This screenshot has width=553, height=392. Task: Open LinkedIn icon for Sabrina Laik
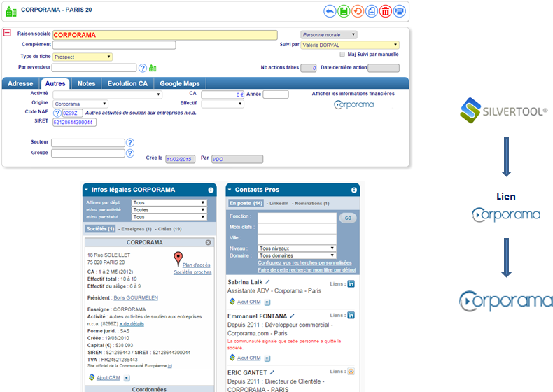pos(351,283)
